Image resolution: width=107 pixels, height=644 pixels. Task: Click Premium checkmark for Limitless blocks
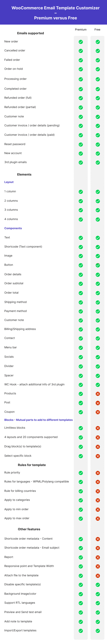click(x=81, y=428)
